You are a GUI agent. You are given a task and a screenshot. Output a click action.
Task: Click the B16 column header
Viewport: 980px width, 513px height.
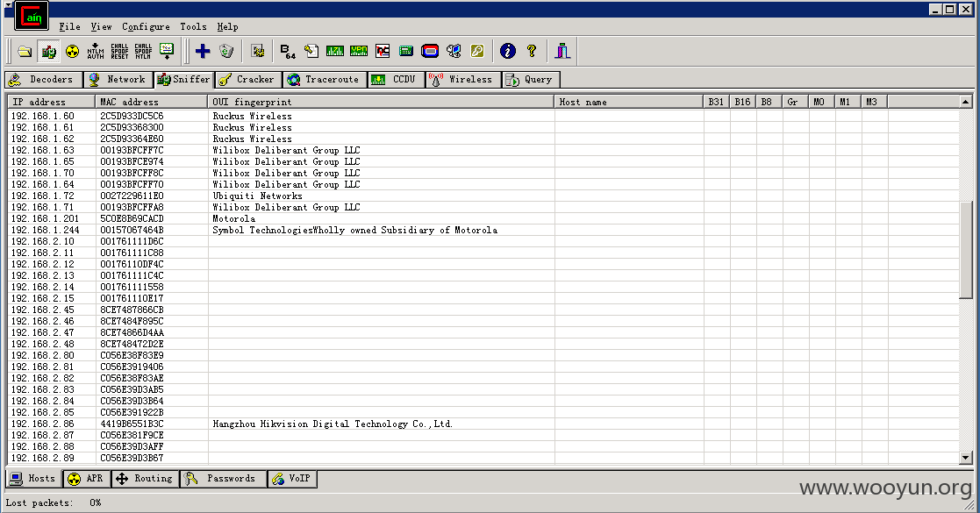742,102
